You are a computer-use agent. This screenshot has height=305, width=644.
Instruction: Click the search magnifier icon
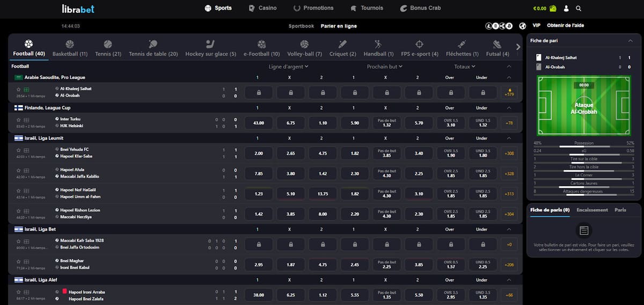[x=579, y=8]
